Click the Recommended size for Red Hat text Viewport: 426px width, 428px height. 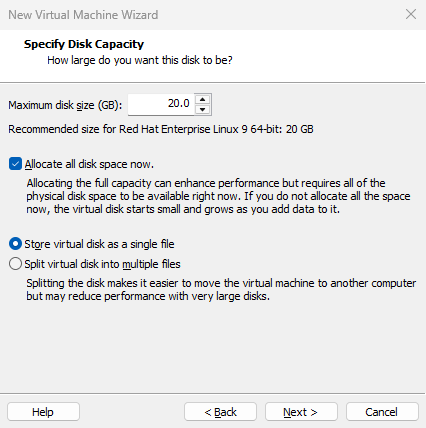(x=161, y=129)
